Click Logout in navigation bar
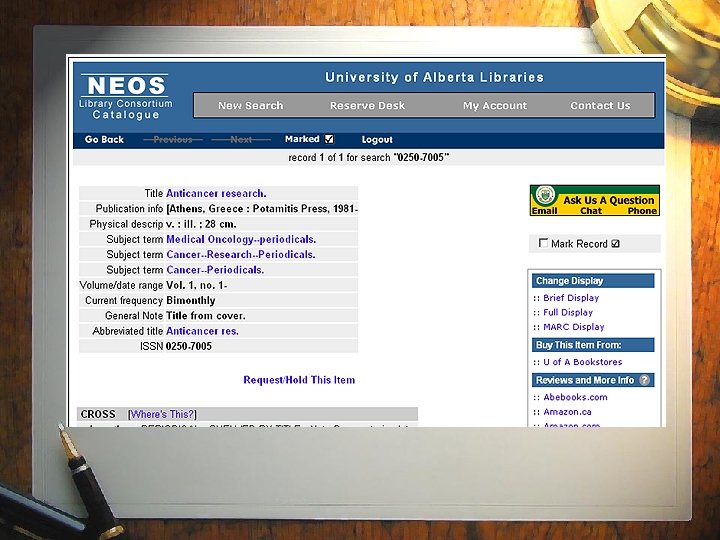The image size is (720, 540). (x=377, y=140)
